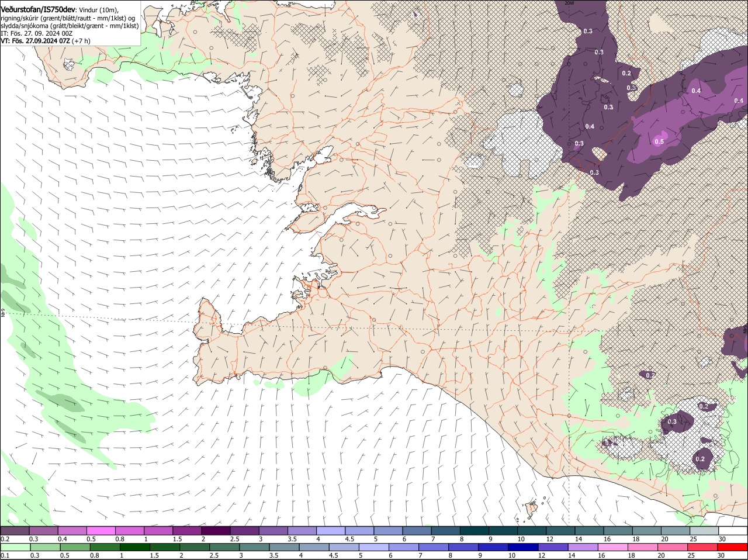Pick the purple scale swatch labeled 0.8
748x560 pixels.
coord(129,531)
